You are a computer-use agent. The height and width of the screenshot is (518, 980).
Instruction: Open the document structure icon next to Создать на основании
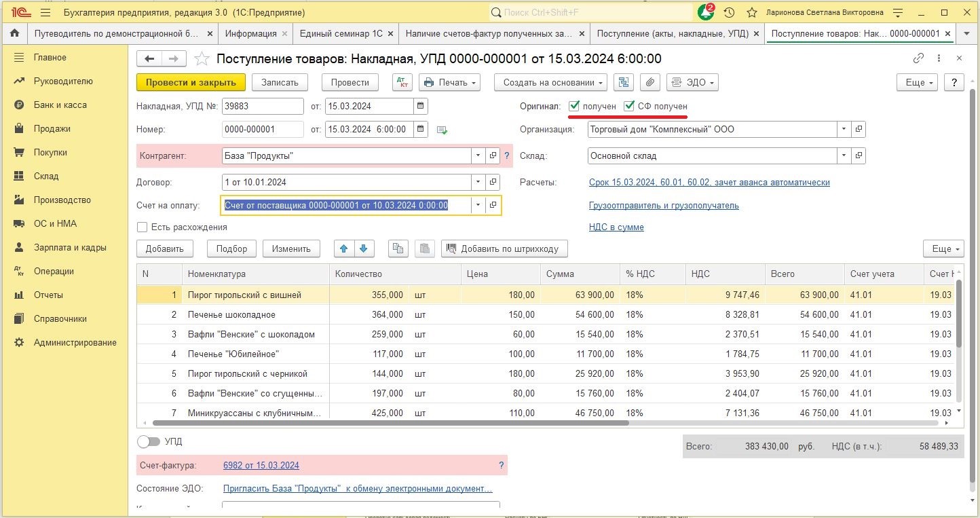point(623,82)
